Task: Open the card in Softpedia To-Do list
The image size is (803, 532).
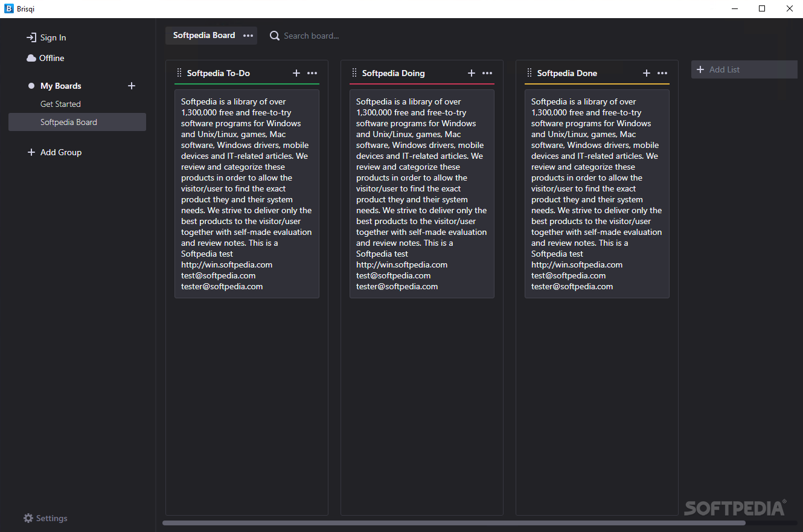Action: coord(247,194)
